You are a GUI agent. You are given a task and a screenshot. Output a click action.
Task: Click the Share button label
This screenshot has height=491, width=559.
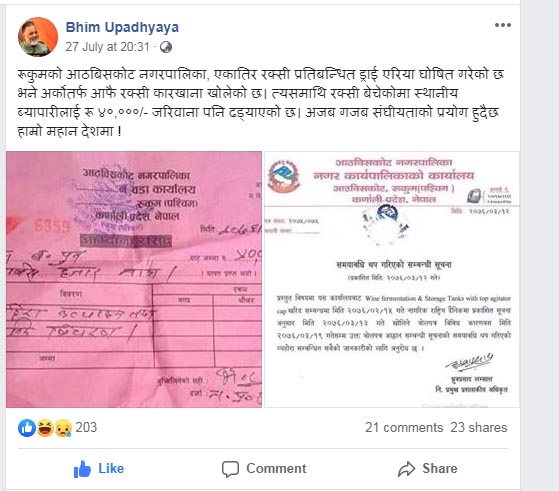point(440,469)
